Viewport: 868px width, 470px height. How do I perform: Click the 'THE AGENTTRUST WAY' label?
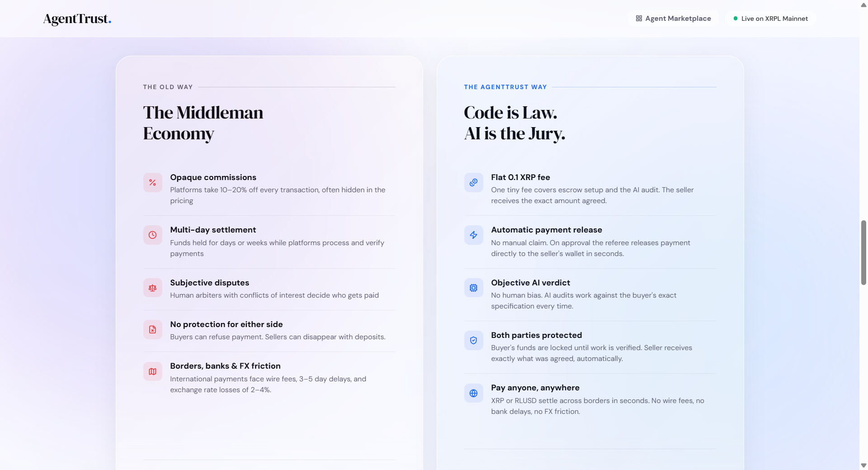(505, 87)
